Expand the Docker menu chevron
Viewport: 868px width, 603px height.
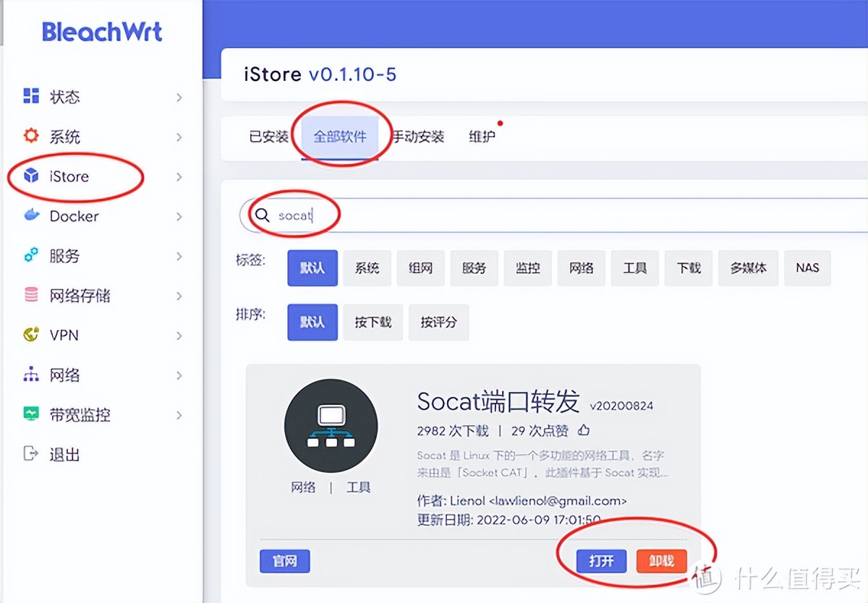click(179, 215)
